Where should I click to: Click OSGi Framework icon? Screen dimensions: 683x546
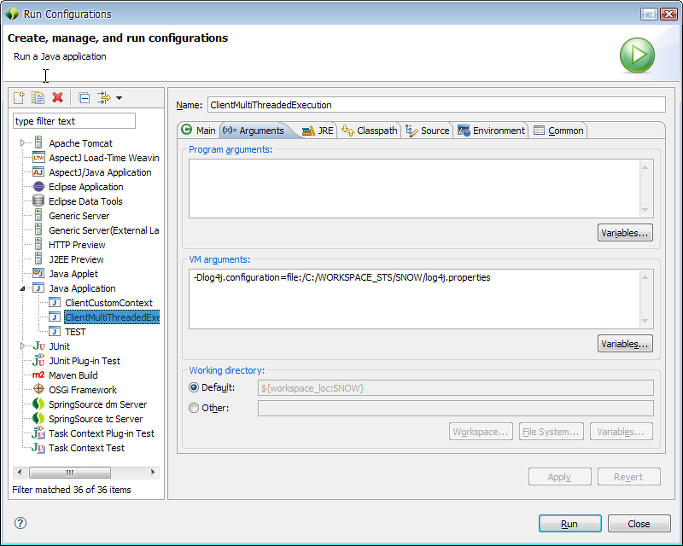pyautogui.click(x=39, y=389)
